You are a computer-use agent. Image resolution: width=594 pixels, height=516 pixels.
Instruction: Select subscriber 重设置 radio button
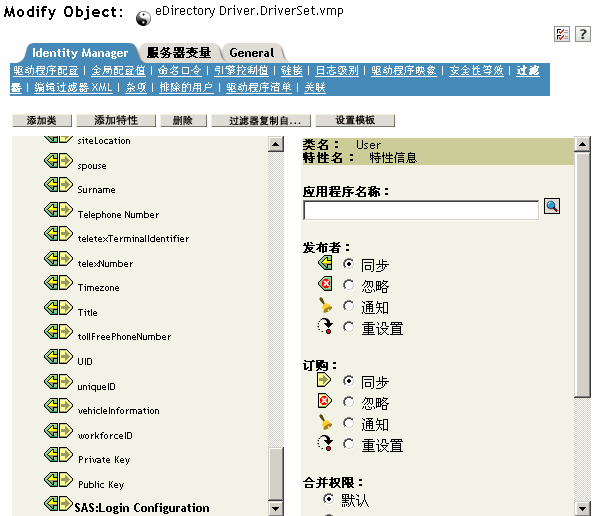(x=349, y=444)
